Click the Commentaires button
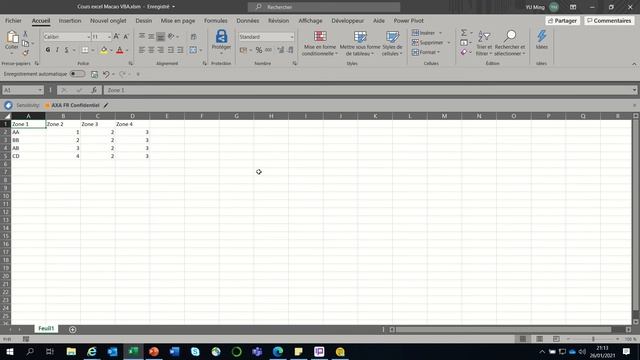Screen dimensions: 640x360 (x=609, y=20)
